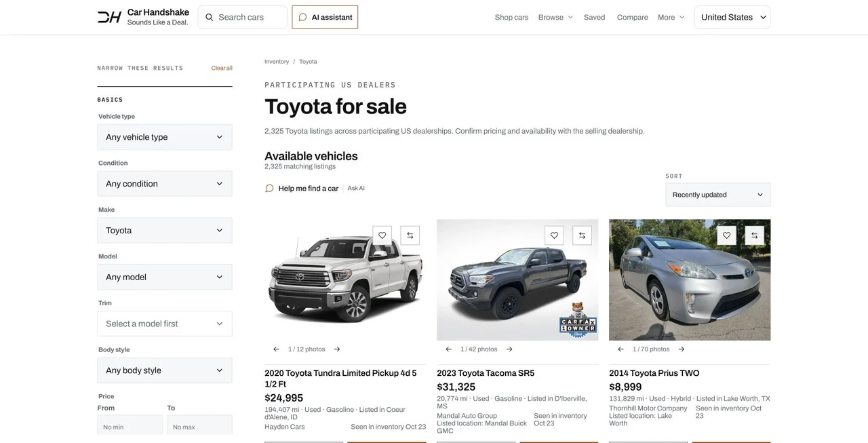This screenshot has width=868, height=443.
Task: Open the Compare page
Action: [633, 17]
